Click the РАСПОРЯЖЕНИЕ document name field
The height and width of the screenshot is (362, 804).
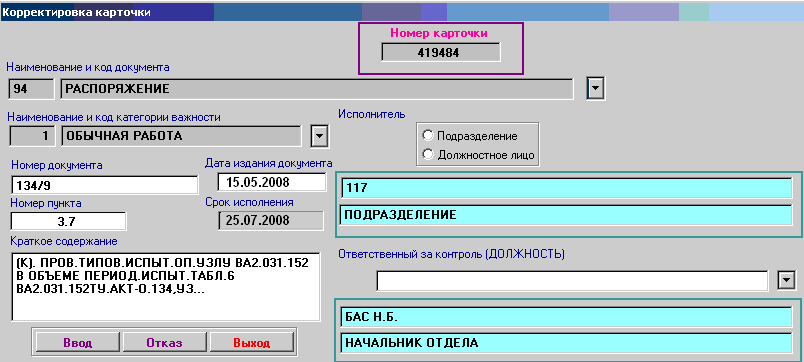pos(317,89)
